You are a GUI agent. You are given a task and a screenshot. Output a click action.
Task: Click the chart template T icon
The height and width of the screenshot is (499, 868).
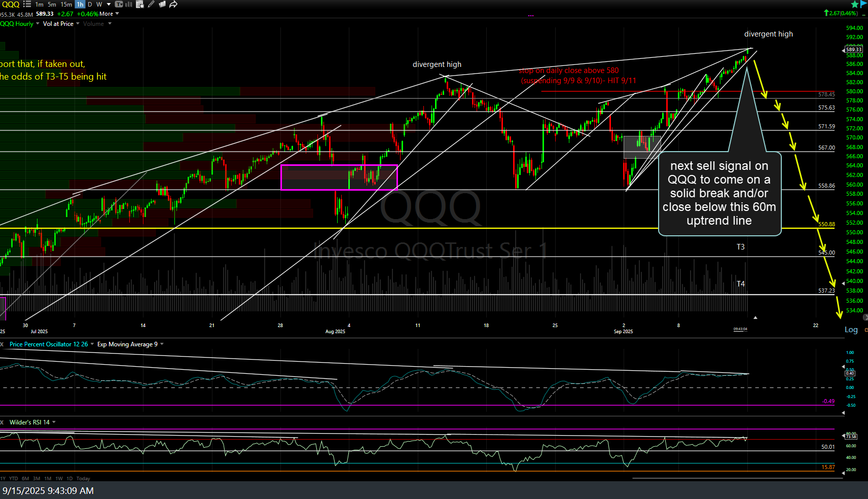point(119,4)
